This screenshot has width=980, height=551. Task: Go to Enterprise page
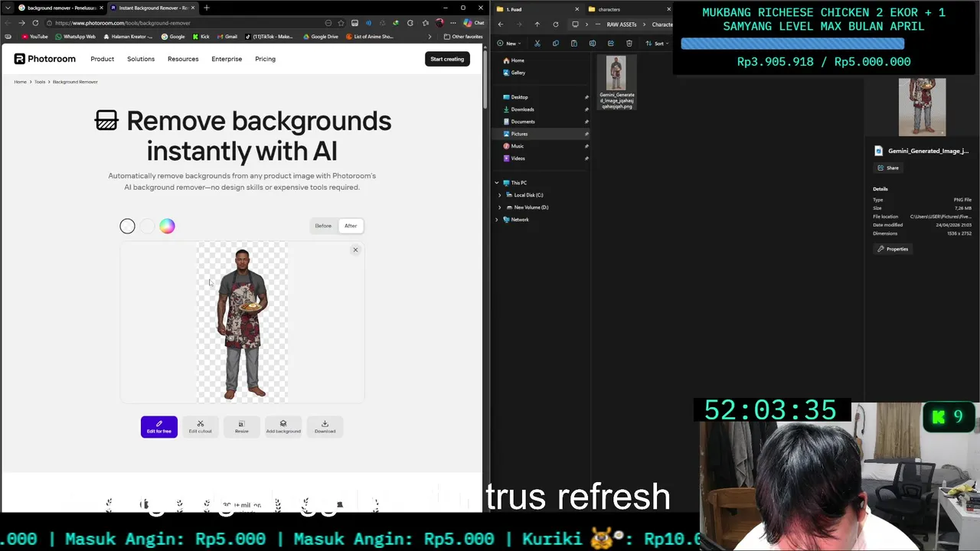227,59
